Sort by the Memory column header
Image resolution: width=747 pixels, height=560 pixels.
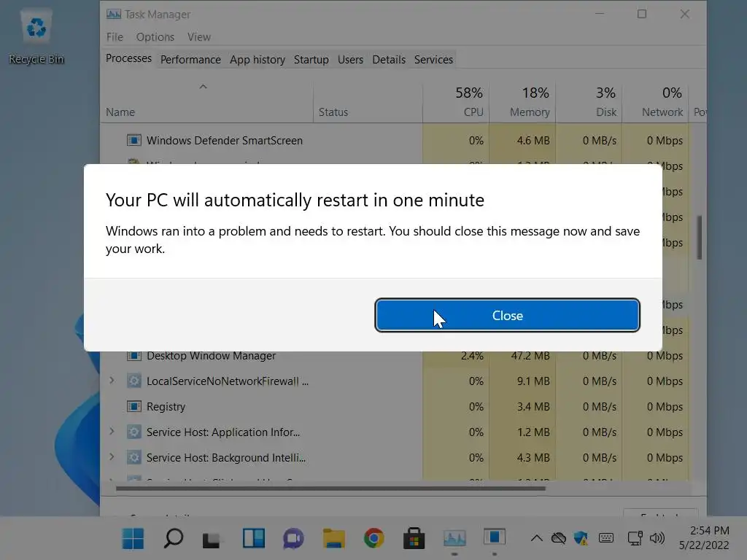(x=522, y=102)
